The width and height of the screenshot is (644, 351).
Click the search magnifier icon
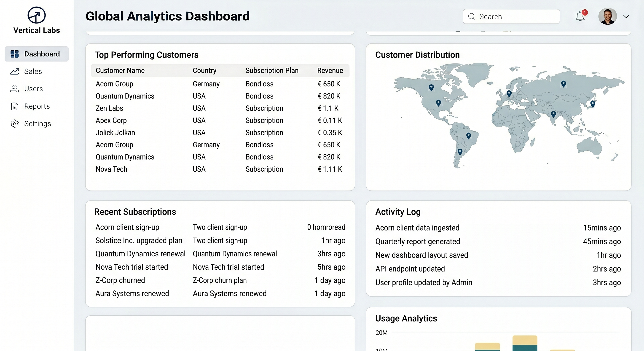click(x=472, y=16)
